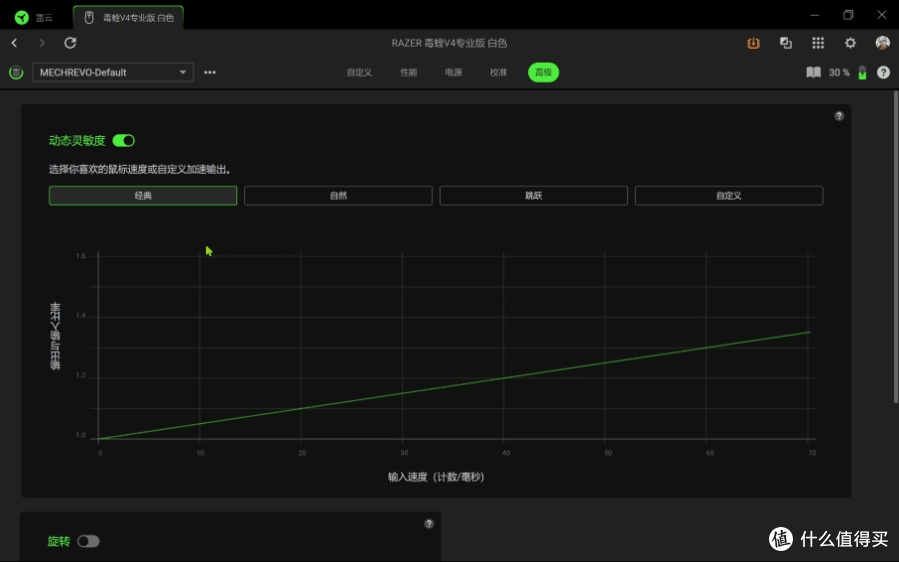The width and height of the screenshot is (899, 562).
Task: Switch to the 校准 tab
Action: (x=498, y=72)
